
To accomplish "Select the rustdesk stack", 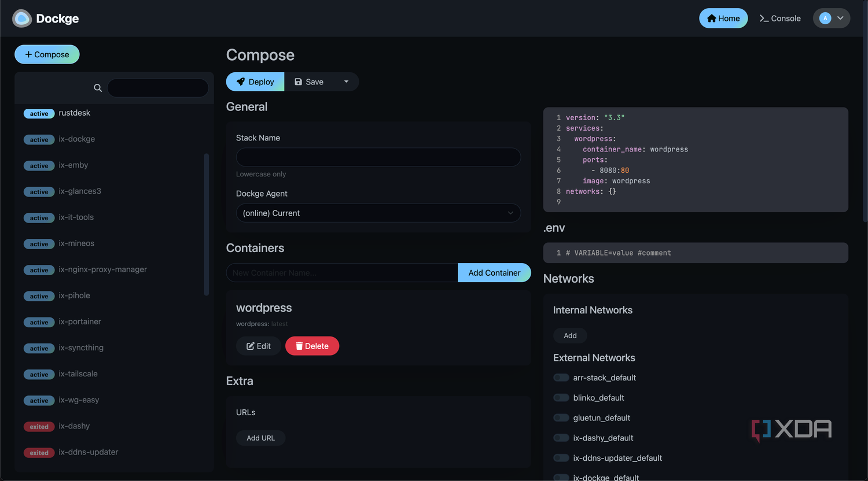I will pyautogui.click(x=110, y=113).
